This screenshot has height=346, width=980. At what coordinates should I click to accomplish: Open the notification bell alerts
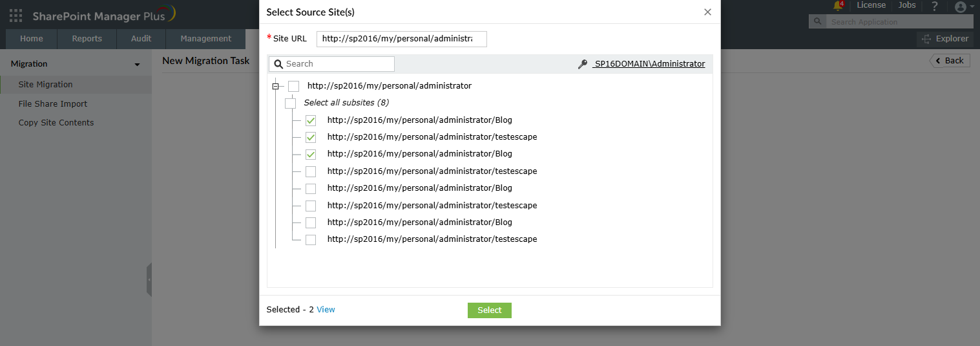coord(839,6)
